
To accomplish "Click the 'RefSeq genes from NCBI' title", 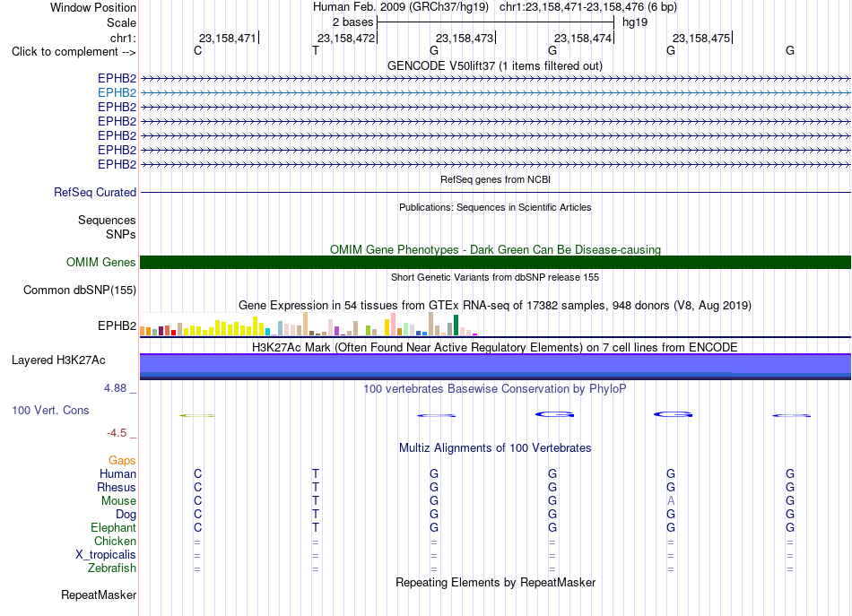I will tap(495, 179).
